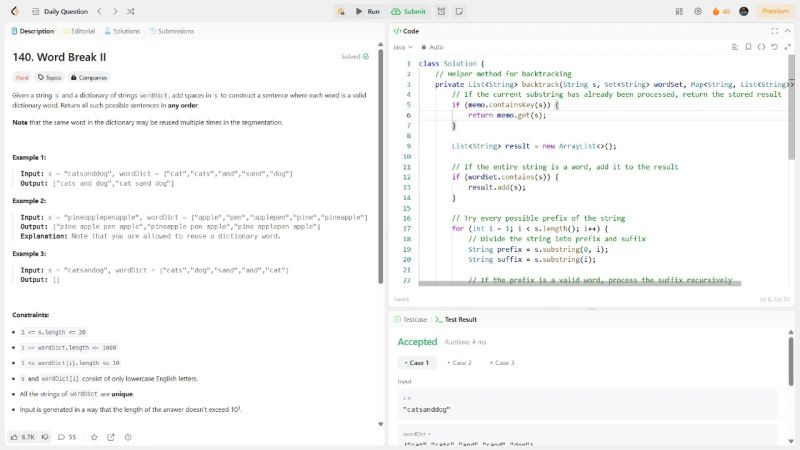Expand the editor to fullscreen arrows icon

click(x=788, y=47)
